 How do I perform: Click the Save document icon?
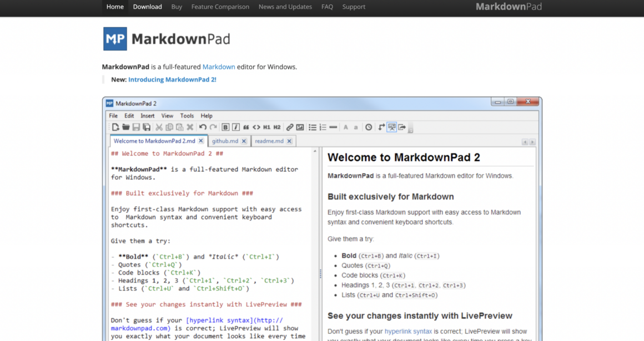point(136,127)
